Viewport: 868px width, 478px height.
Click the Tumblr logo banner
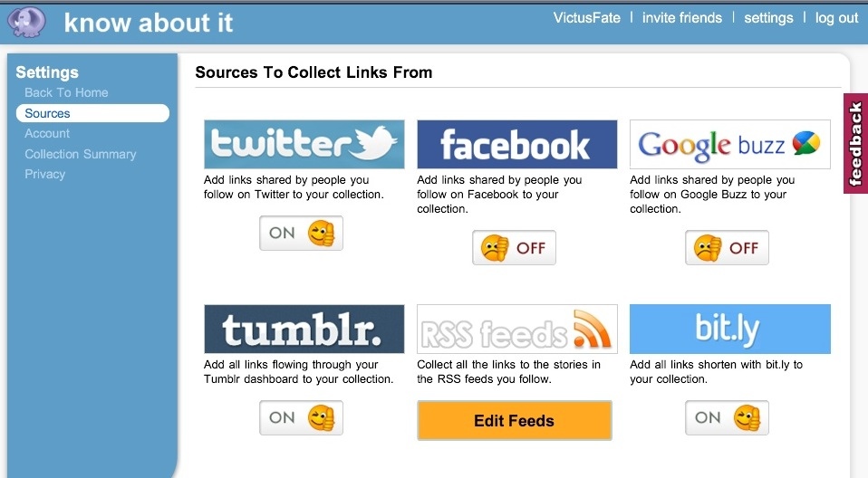coord(304,329)
